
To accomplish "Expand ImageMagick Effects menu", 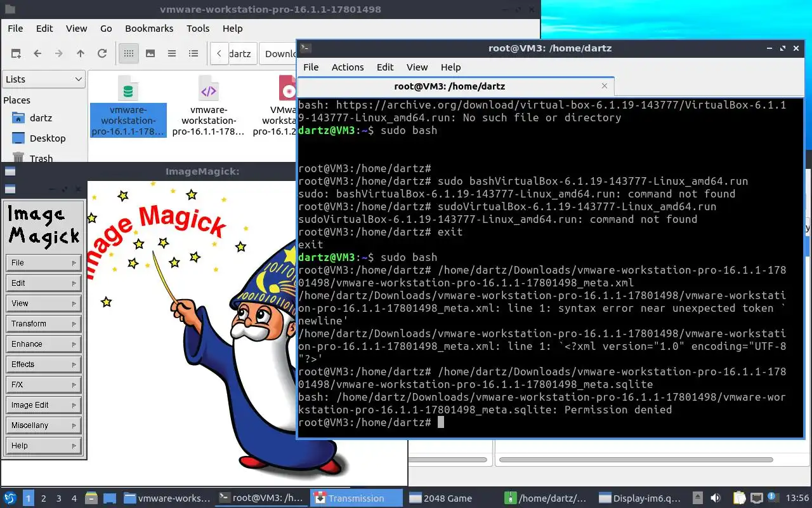I will point(44,364).
